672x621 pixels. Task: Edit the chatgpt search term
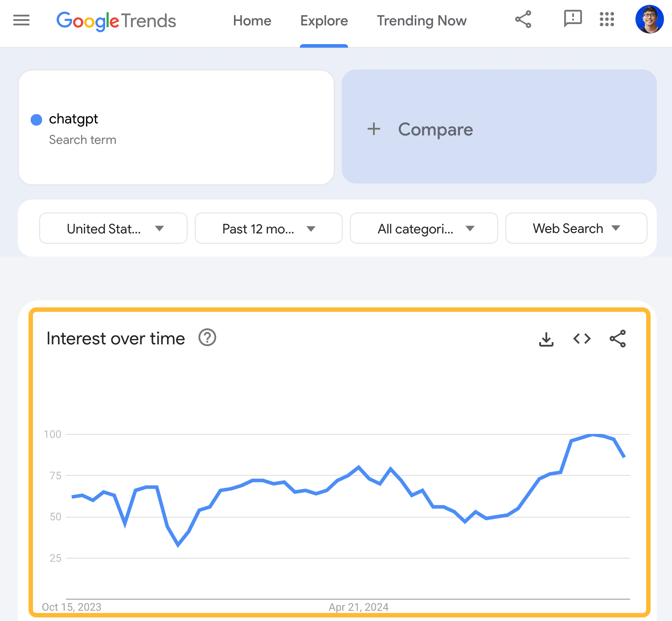74,119
